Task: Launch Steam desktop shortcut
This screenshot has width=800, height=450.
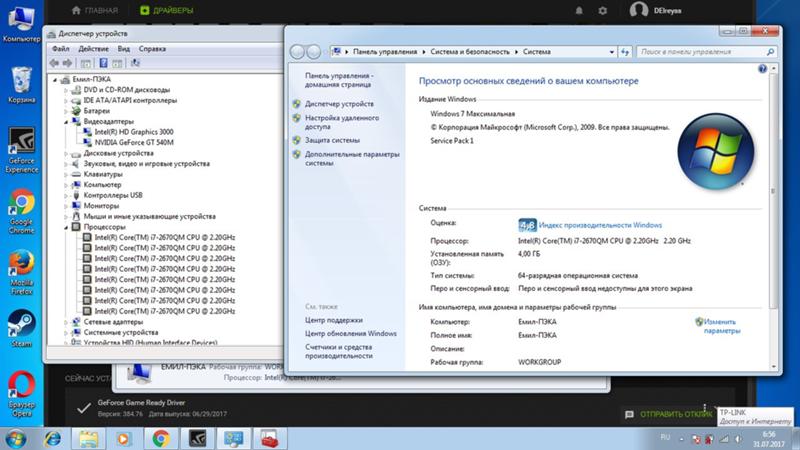Action: 21,328
